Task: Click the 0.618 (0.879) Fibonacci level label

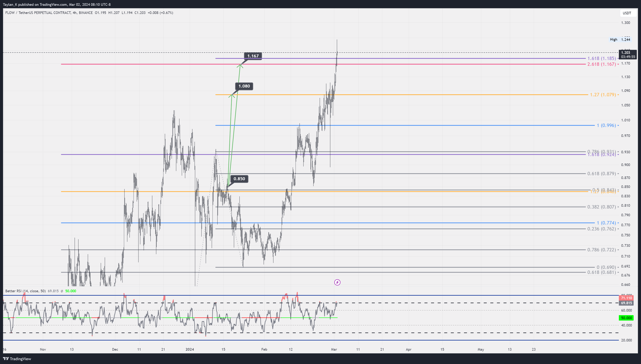Action: (601, 173)
